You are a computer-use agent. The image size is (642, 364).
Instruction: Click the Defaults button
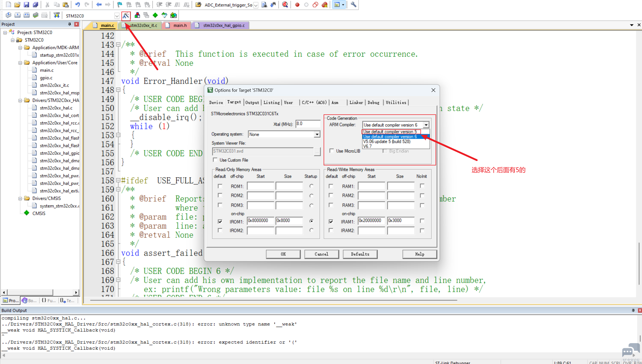click(360, 254)
